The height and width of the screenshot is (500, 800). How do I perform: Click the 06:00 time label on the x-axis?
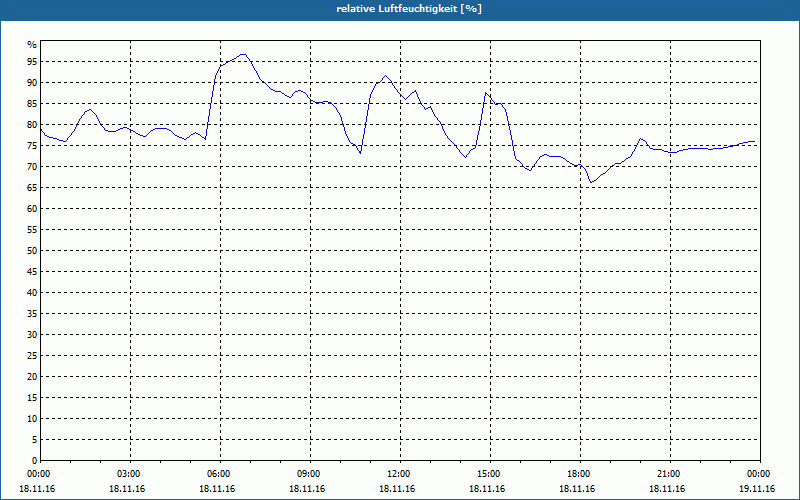[x=218, y=474]
